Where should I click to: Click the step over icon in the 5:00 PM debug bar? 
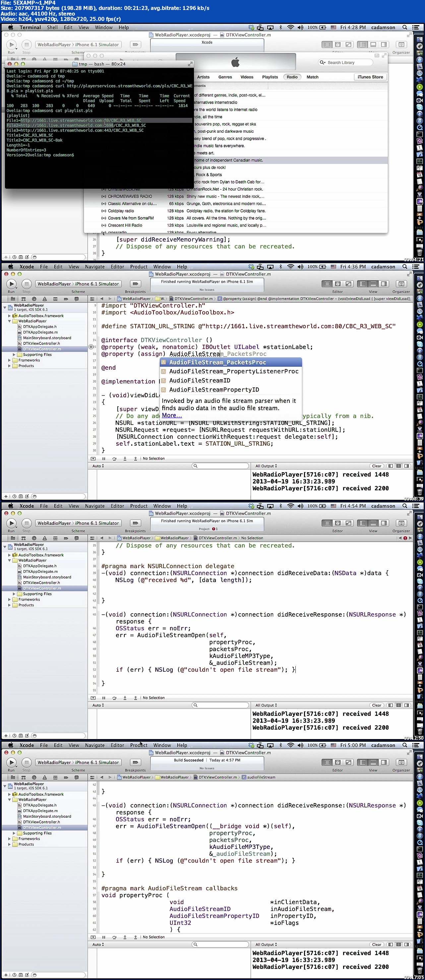click(x=114, y=937)
